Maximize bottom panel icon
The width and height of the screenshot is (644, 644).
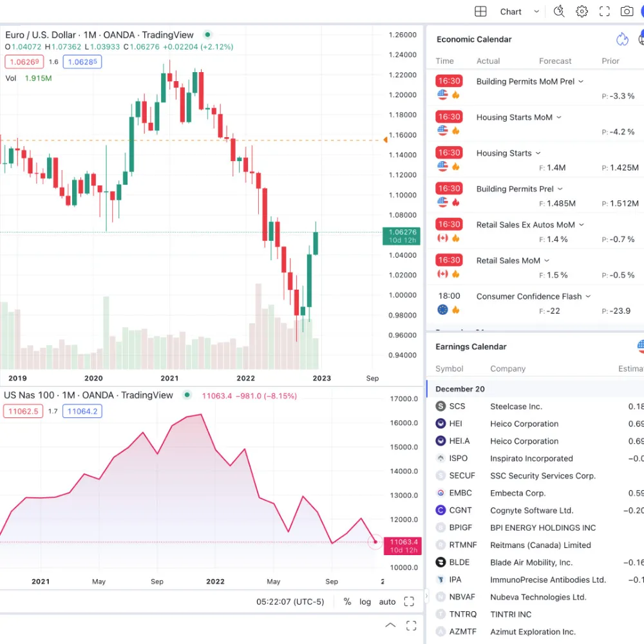pyautogui.click(x=411, y=625)
